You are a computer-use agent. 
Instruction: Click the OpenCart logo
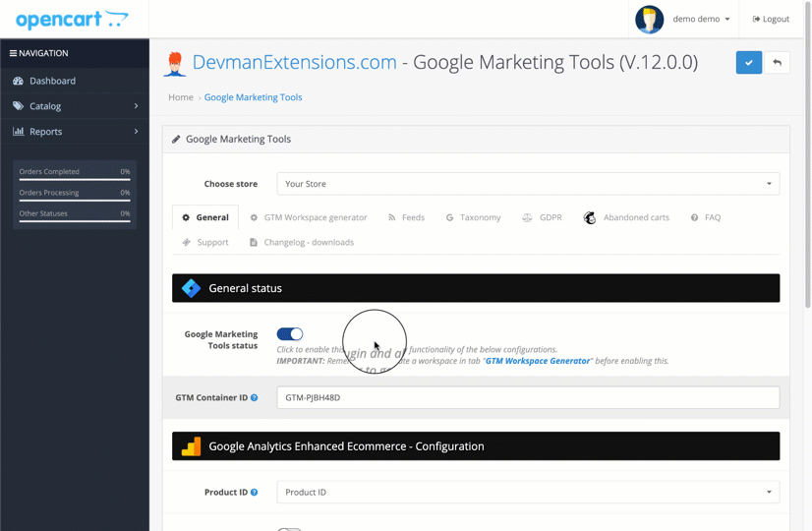pos(72,19)
